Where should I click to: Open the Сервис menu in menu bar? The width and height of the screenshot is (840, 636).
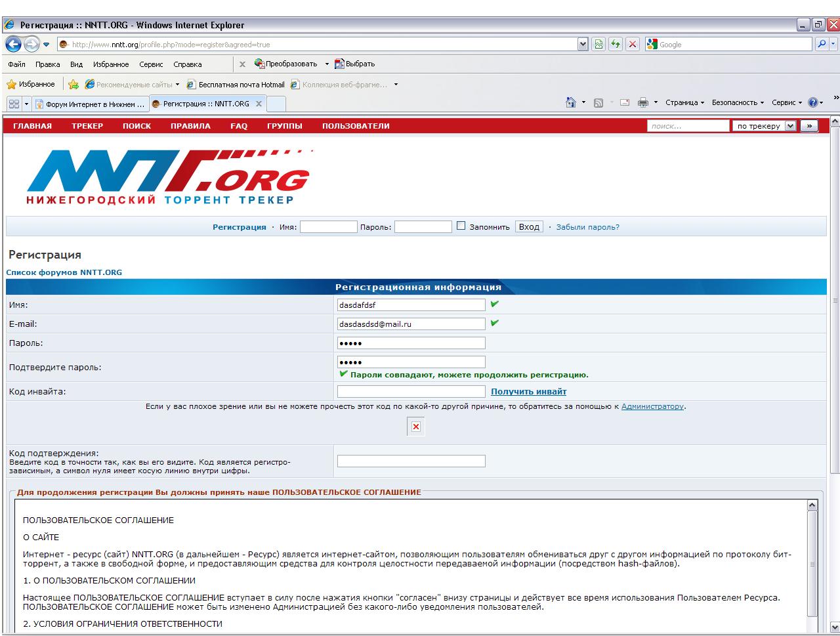[151, 64]
